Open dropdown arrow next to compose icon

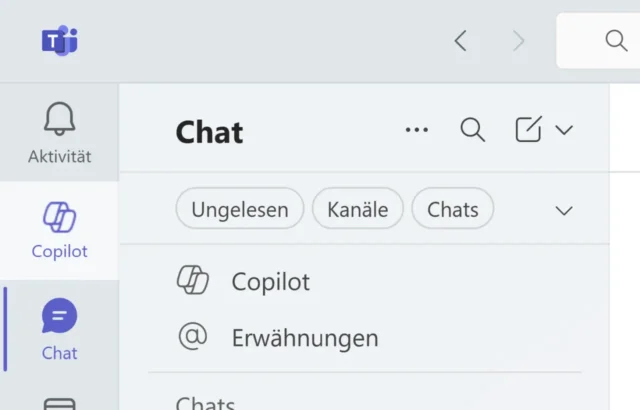(564, 129)
